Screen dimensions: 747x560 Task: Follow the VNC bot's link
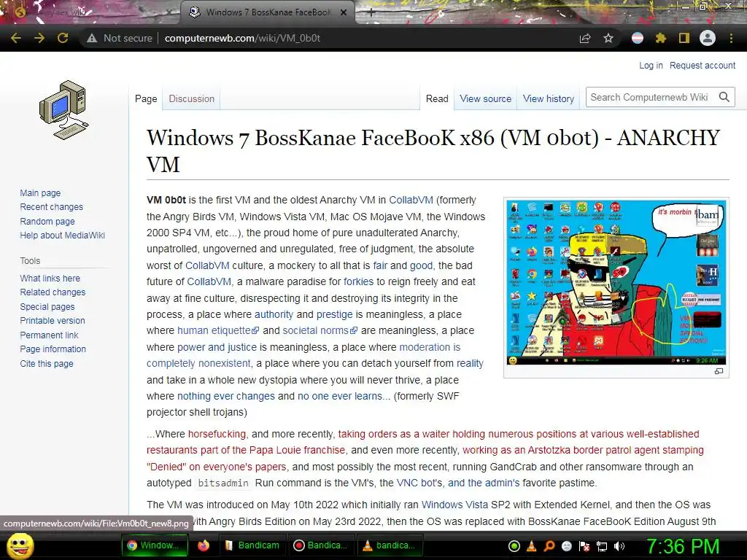click(x=419, y=483)
